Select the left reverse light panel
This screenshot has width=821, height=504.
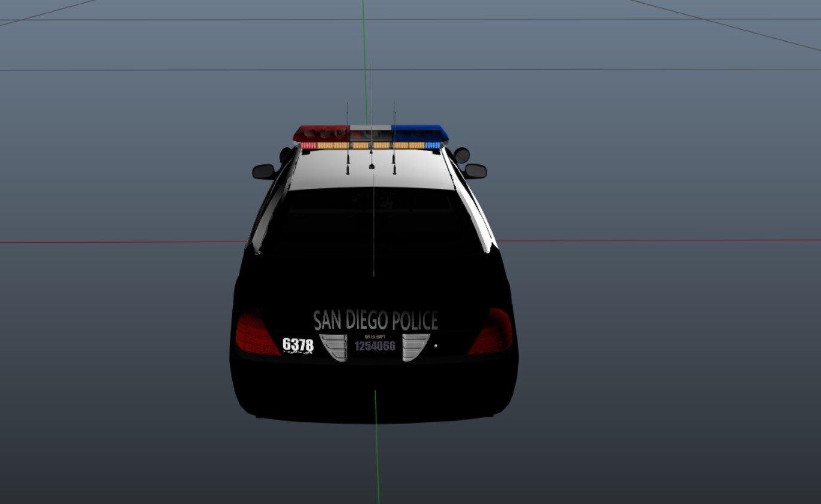333,347
